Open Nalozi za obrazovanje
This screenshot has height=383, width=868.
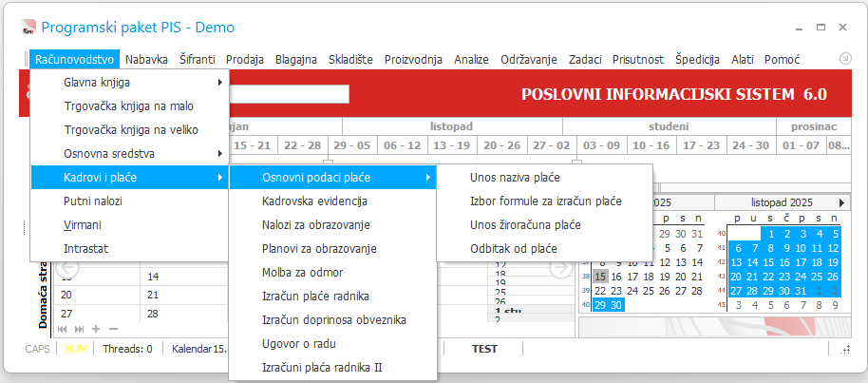tap(332, 225)
